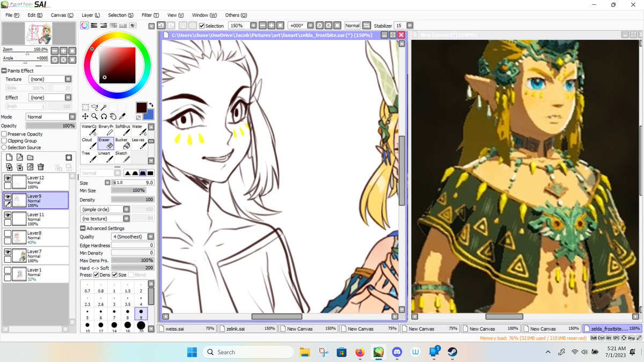644x362 pixels.
Task: Click the Undo button in toolbar
Action: coord(161,25)
